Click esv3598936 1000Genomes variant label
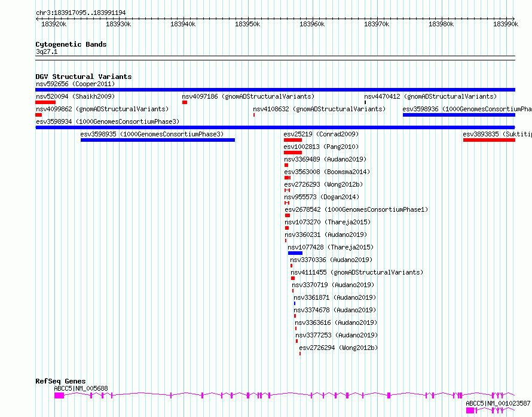The image size is (532, 417). click(467, 109)
